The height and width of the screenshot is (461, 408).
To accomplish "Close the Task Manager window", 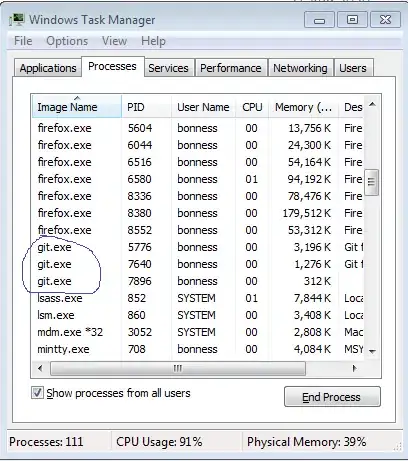I will tap(385, 20).
